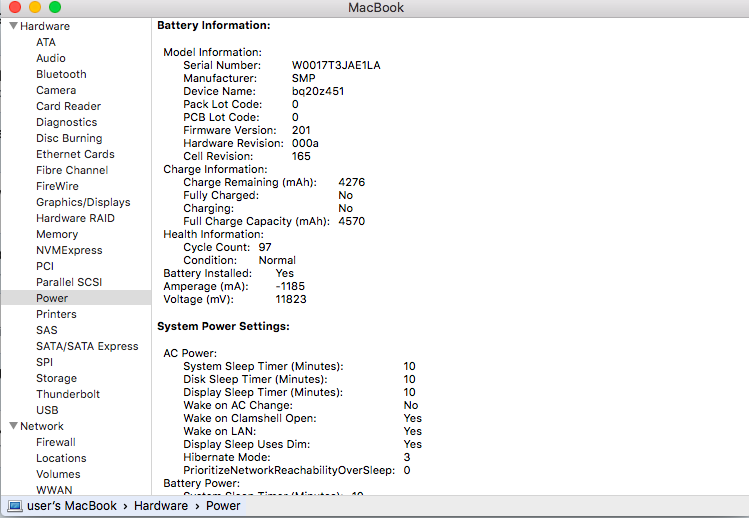
Task: Select SATA/SATA Express item
Action: [x=87, y=346]
